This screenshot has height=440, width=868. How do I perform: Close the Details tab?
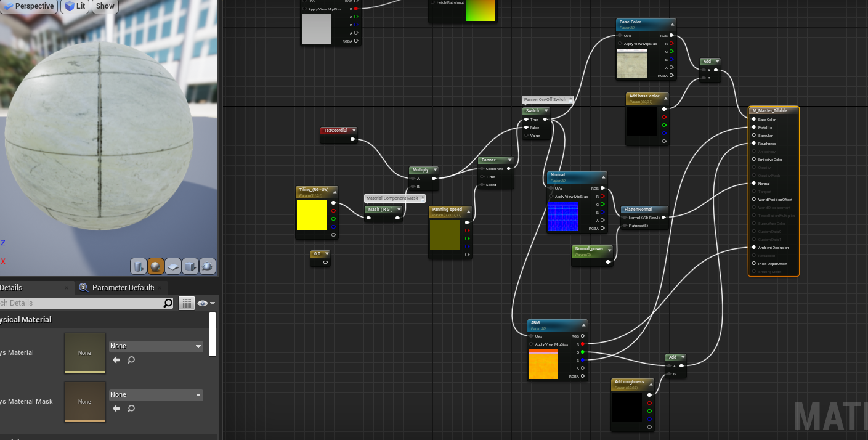point(67,288)
